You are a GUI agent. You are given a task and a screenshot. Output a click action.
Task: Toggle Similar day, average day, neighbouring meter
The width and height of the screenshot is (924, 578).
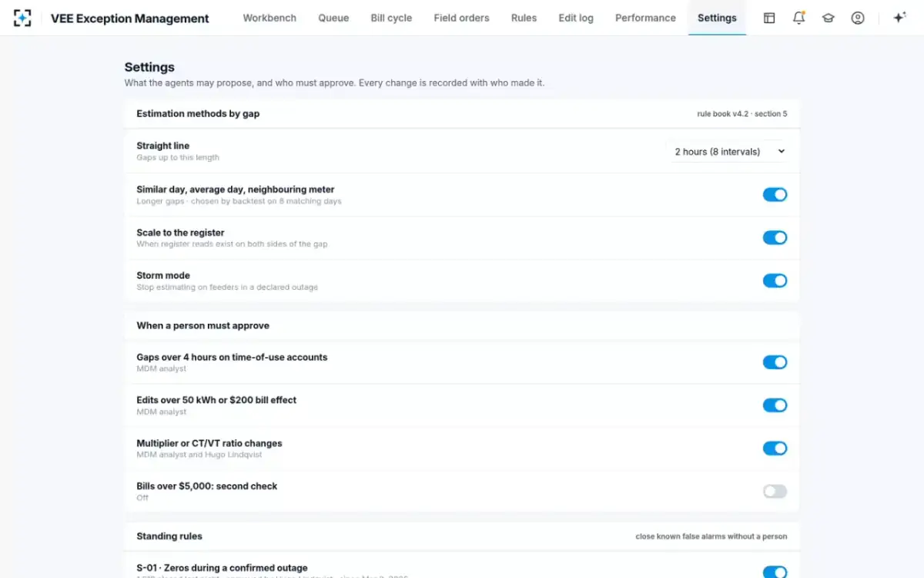775,195
